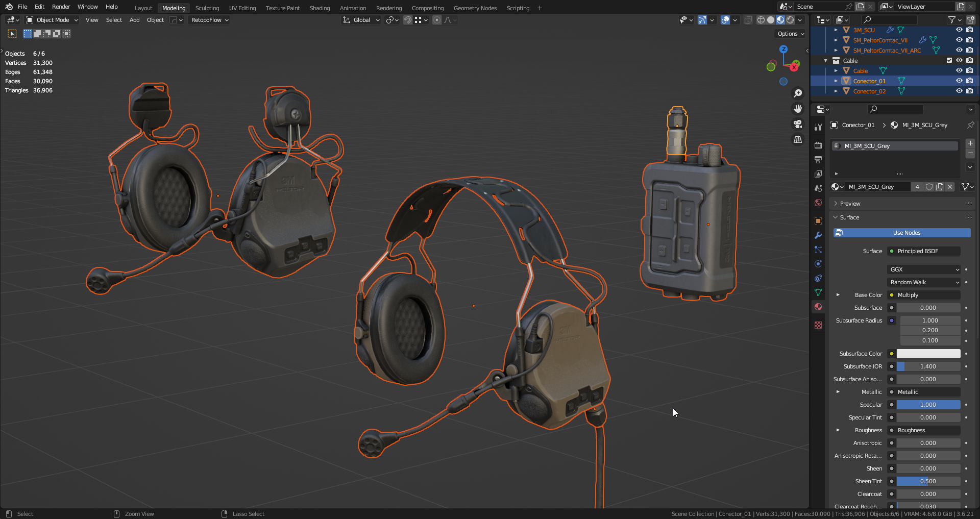Open the viewport Options button
The width and height of the screenshot is (980, 519).
pyautogui.click(x=790, y=34)
